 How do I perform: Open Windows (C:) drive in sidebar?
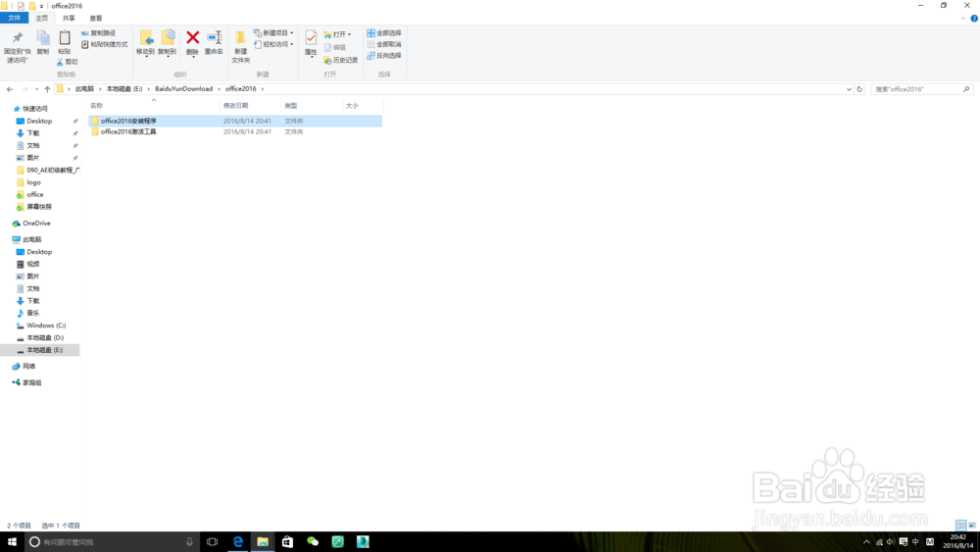[x=46, y=326]
